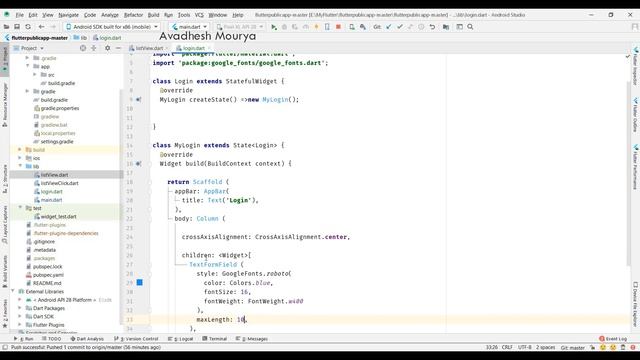Open the Dart Analysis tool window
Screen dimensions: 640x360
[x=87, y=339]
